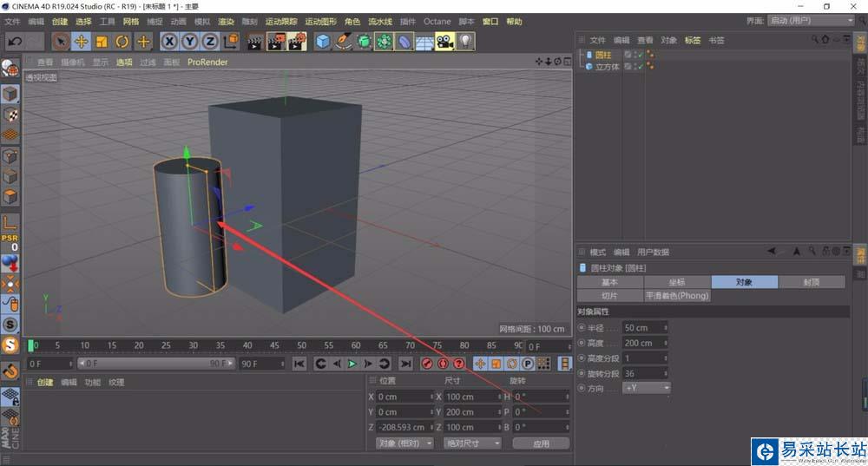The image size is (868, 466).
Task: Click the Scale tool icon
Action: (x=102, y=41)
